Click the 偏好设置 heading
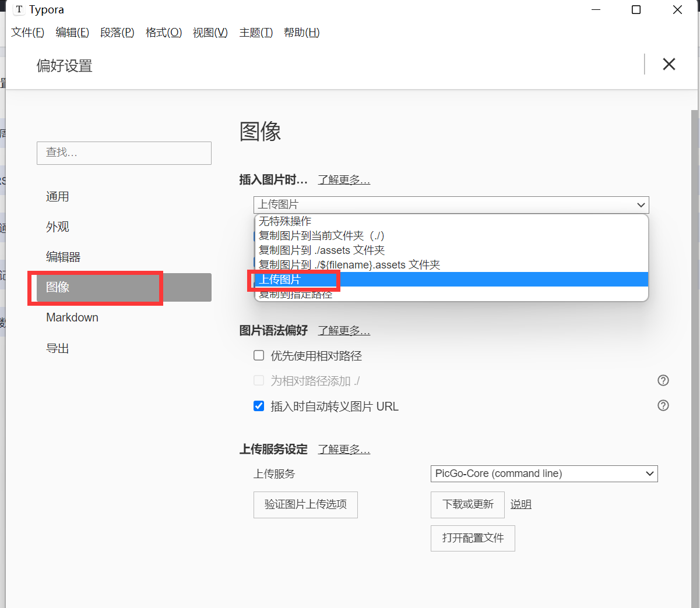 (x=65, y=66)
